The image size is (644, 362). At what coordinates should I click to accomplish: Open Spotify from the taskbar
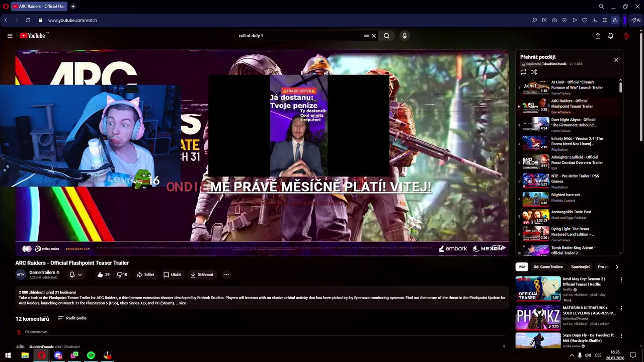pos(91,355)
